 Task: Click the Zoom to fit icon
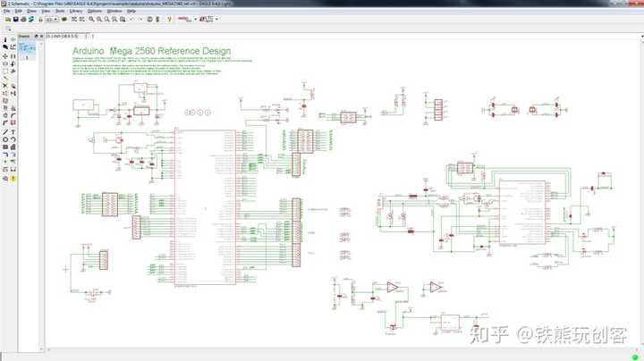91,19
